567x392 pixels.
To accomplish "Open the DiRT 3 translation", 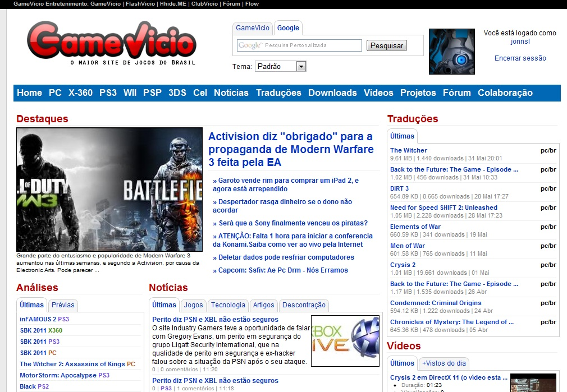I will pos(399,188).
